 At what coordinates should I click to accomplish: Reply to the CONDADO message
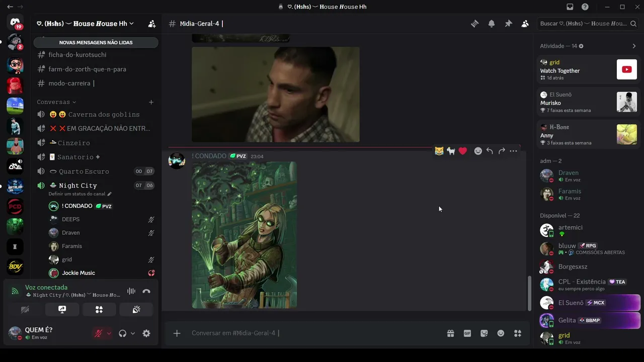[490, 151]
